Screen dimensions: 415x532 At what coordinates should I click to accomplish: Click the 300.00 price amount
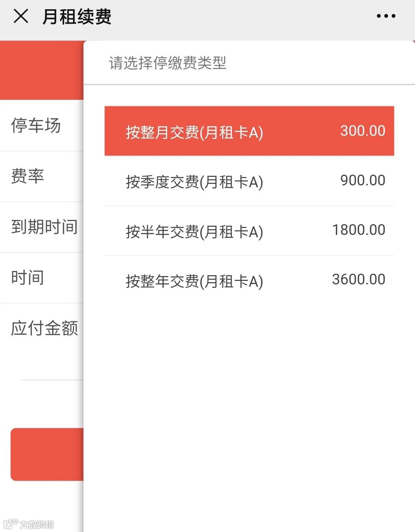(363, 131)
